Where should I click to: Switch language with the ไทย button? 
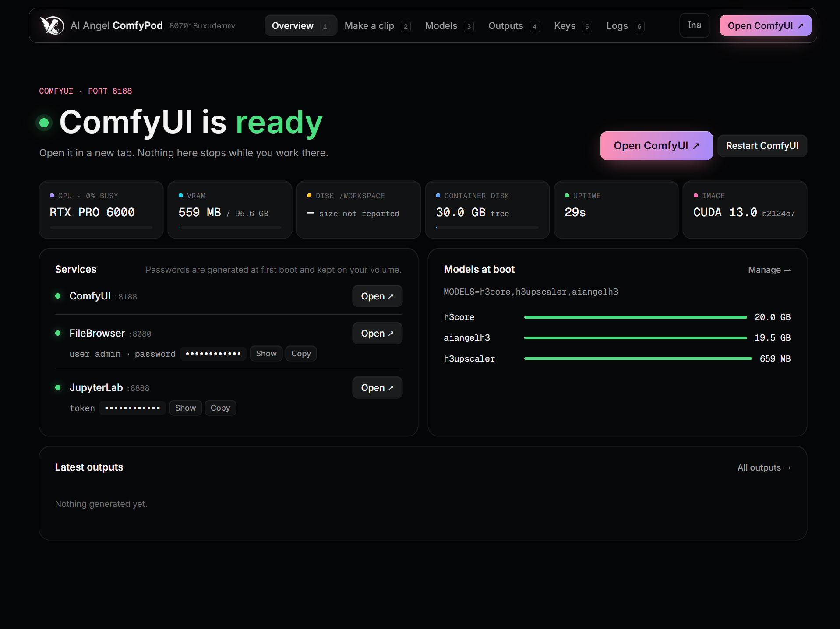coord(694,25)
